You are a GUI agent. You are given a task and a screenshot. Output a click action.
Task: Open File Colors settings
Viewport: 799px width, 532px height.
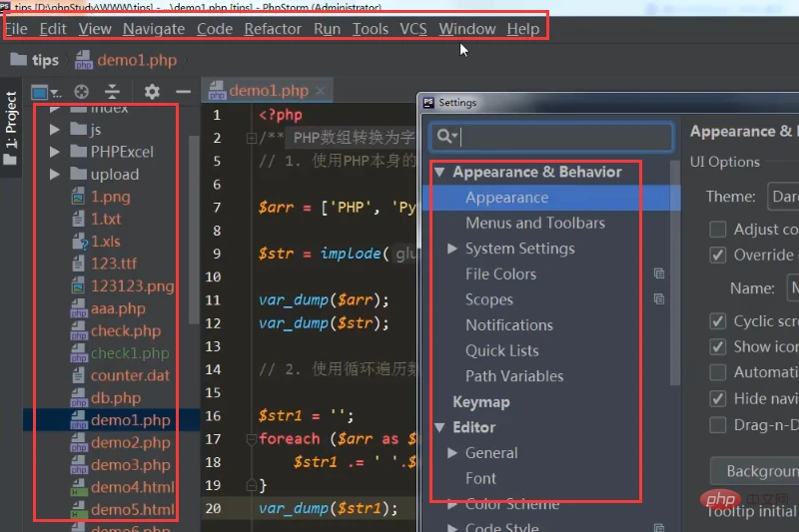pyautogui.click(x=500, y=273)
